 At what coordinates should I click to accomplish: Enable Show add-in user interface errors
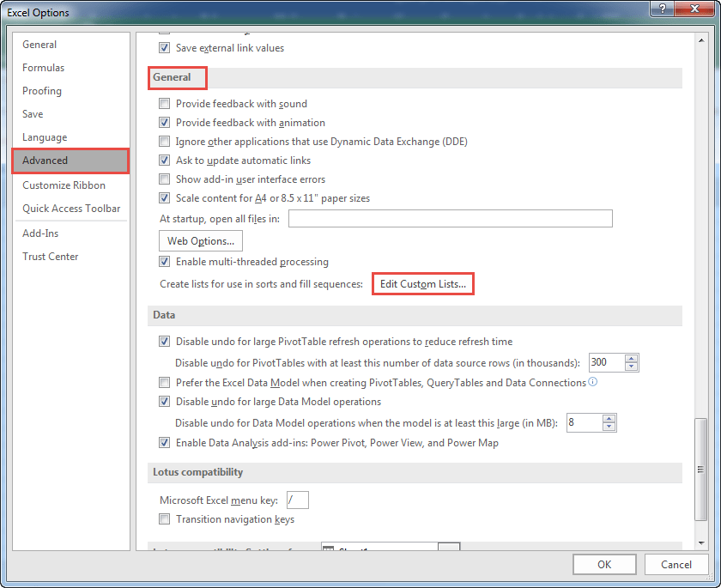pos(164,179)
